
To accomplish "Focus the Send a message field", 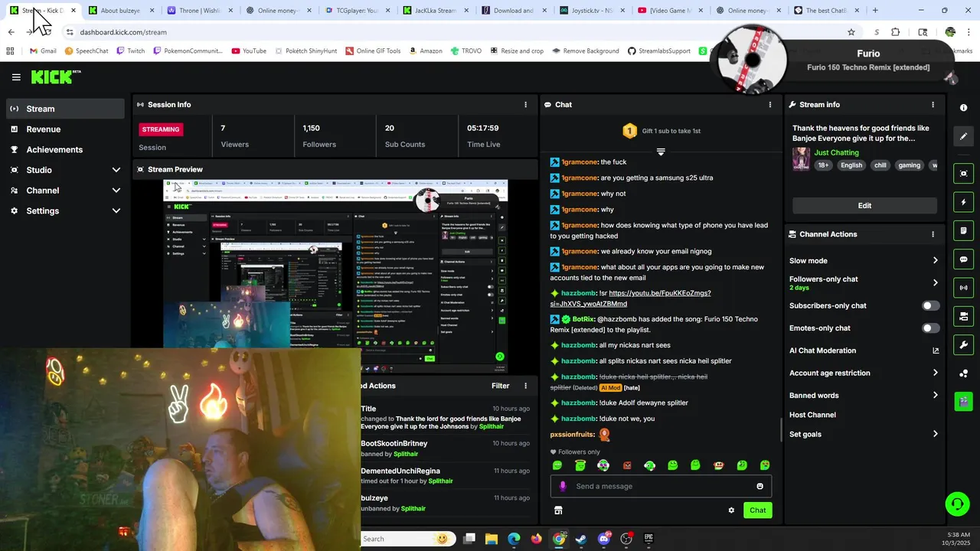I will point(660,486).
